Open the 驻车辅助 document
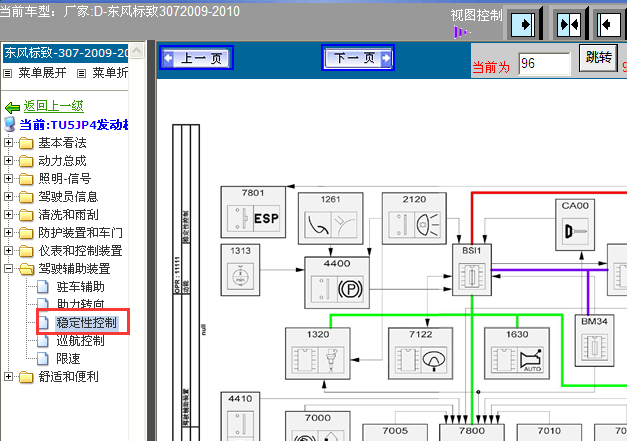 [x=80, y=287]
